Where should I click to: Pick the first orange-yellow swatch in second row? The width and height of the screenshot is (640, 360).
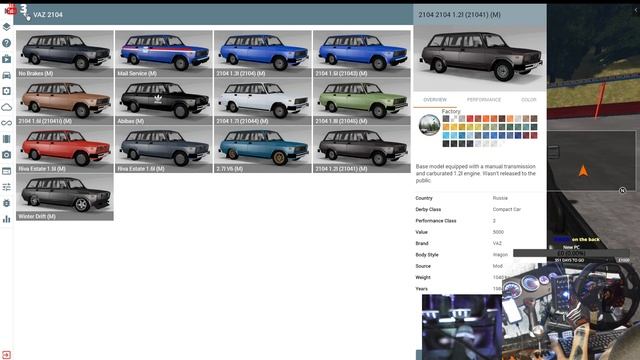pyautogui.click(x=446, y=127)
